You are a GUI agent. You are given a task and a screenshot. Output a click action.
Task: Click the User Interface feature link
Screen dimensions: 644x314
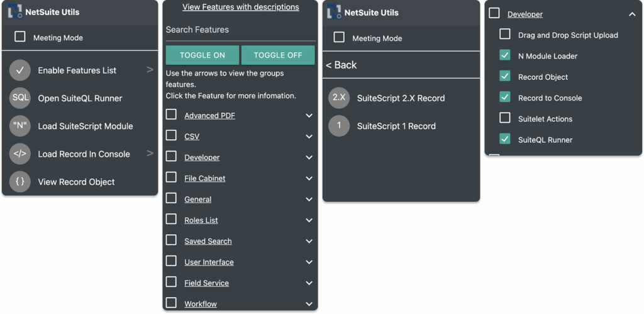[x=209, y=262]
